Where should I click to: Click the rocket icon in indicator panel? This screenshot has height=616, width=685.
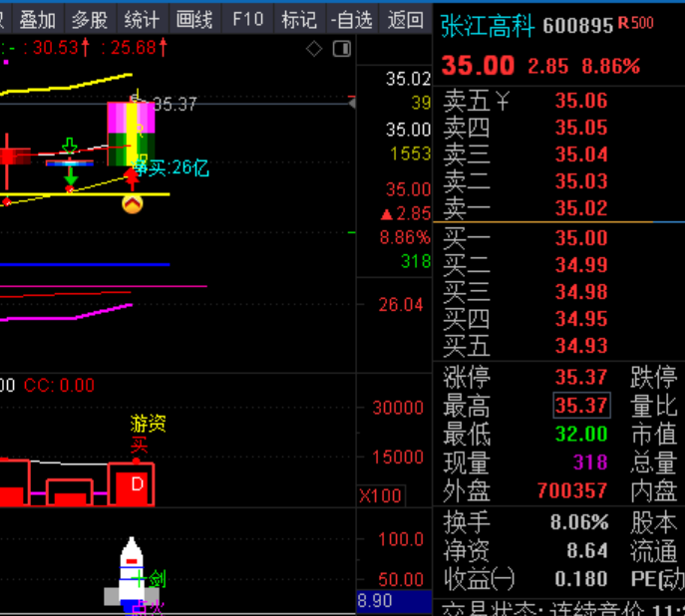coord(132,574)
